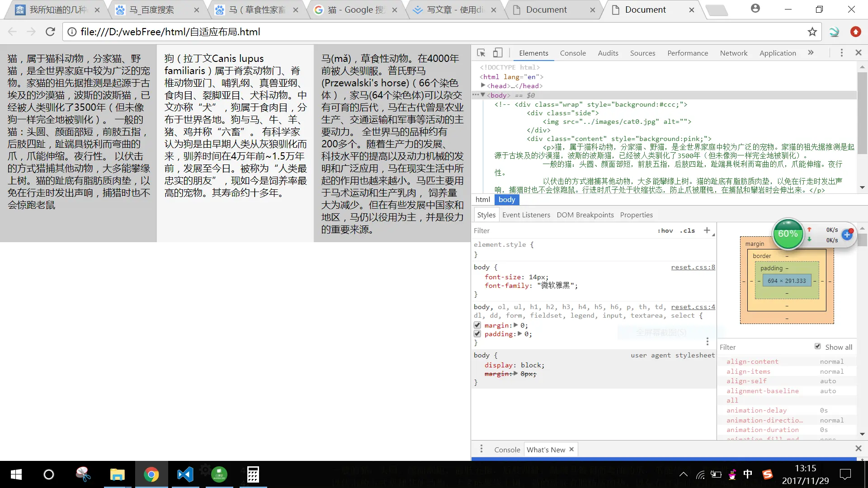
Task: Open rule options three-dot icon in Styles
Action: click(x=708, y=342)
